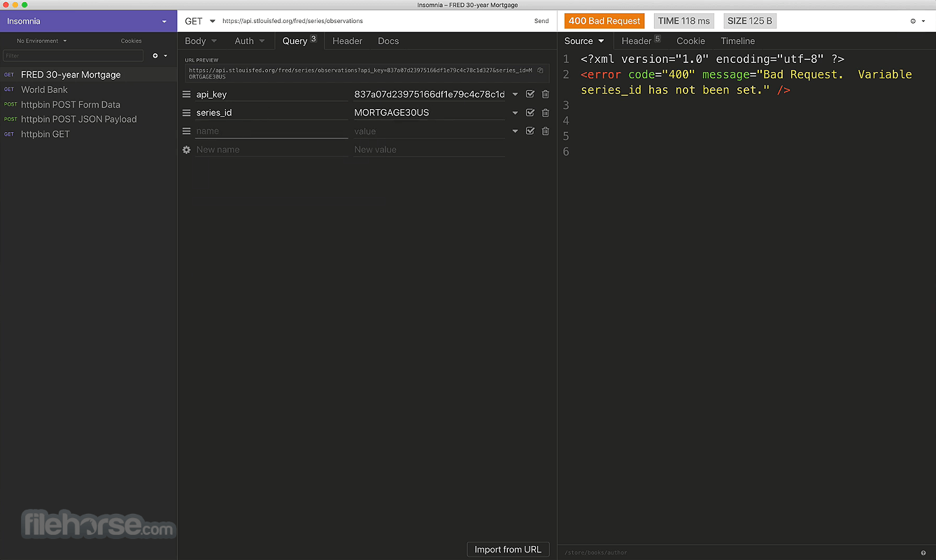The height and width of the screenshot is (560, 936).
Task: Grab the empty parameter row drag handle
Action: 186,131
